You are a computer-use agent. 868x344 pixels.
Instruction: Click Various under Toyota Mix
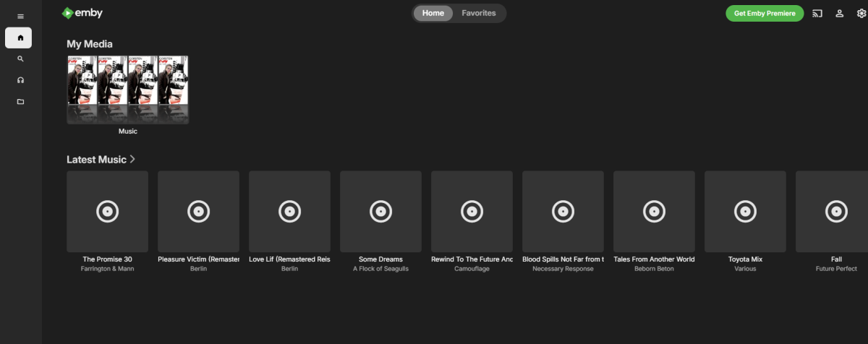point(745,269)
